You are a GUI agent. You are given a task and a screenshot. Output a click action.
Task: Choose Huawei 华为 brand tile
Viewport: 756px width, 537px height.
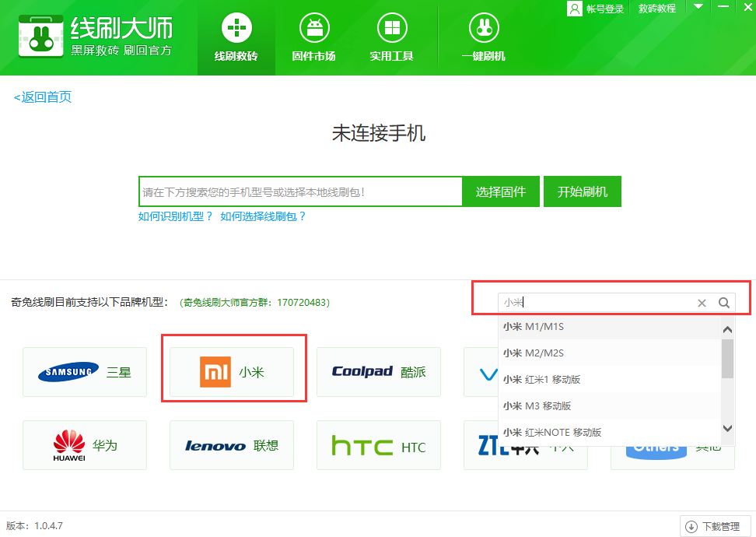click(x=85, y=445)
